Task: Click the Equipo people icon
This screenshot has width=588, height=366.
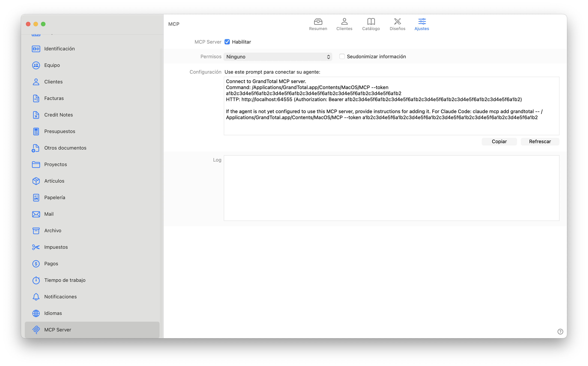Action: click(x=36, y=65)
